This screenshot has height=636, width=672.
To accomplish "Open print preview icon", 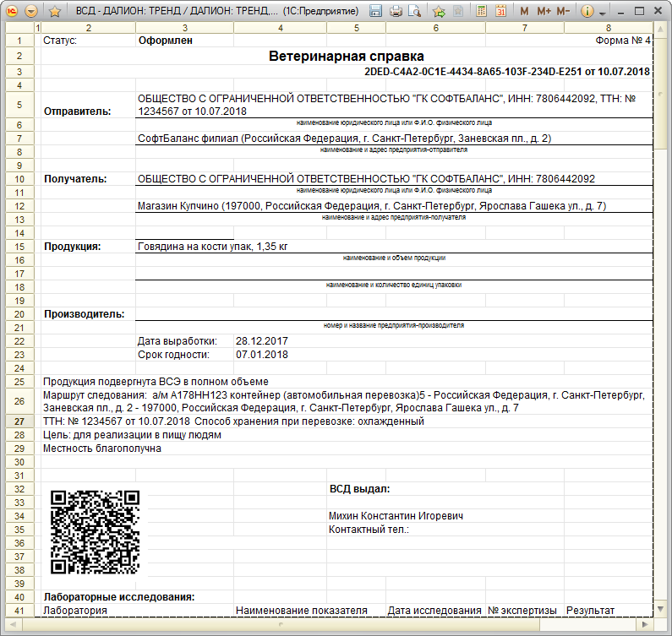I will coord(415,11).
